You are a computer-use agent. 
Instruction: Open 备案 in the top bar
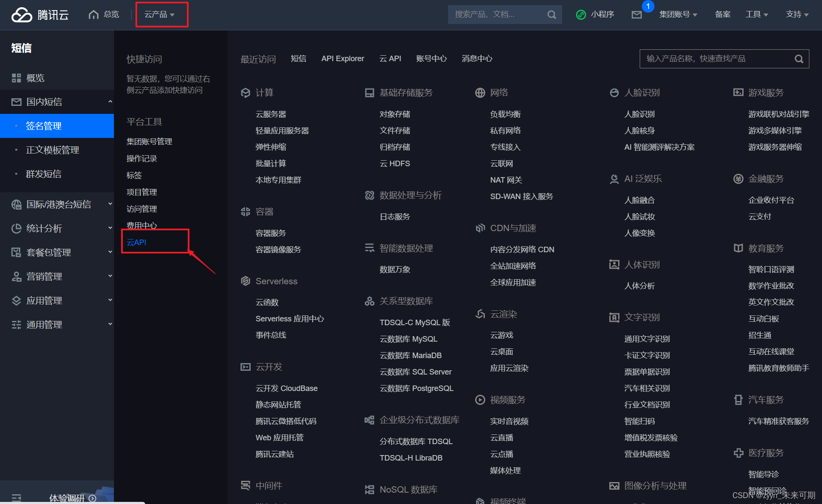723,15
